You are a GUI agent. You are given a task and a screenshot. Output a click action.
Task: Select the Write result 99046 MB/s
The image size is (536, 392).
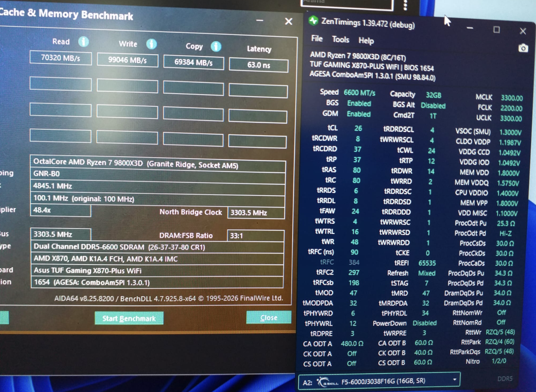[x=128, y=60]
